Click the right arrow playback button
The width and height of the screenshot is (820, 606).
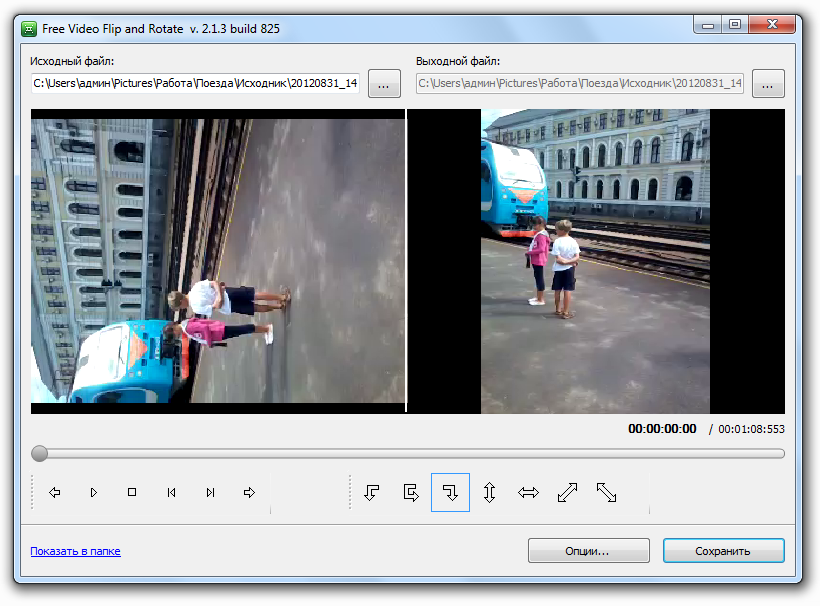point(249,492)
